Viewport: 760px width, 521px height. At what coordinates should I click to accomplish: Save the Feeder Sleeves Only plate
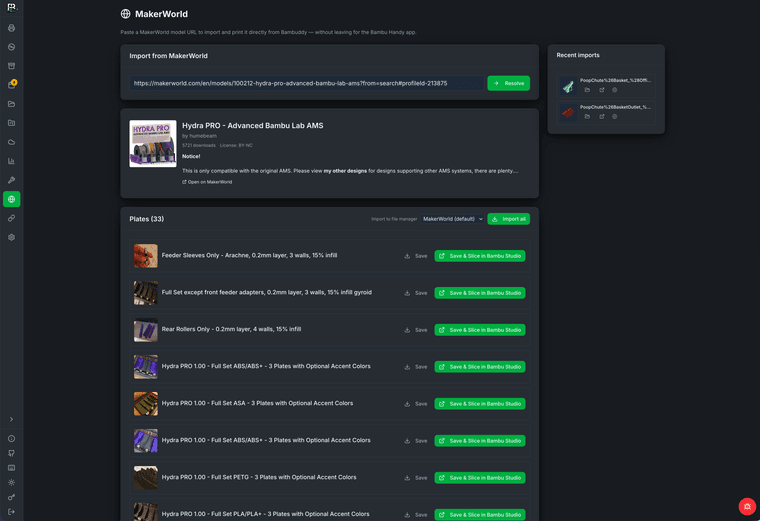pos(416,256)
